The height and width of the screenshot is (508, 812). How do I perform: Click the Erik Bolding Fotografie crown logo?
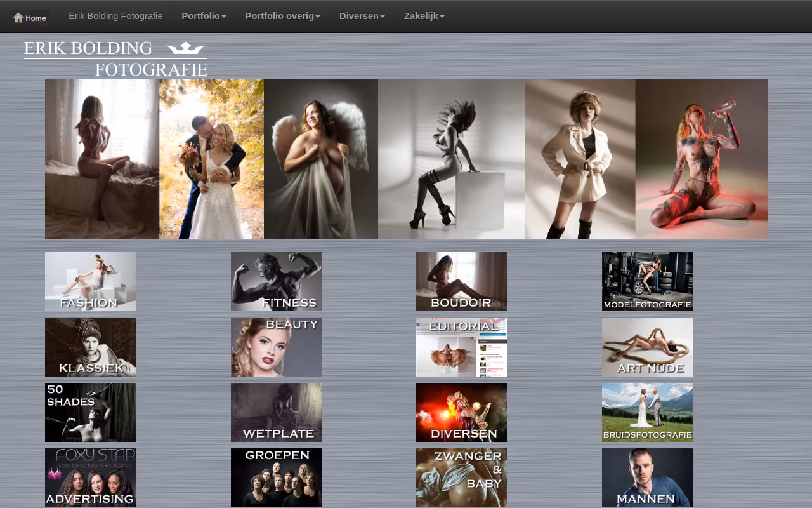[x=115, y=58]
